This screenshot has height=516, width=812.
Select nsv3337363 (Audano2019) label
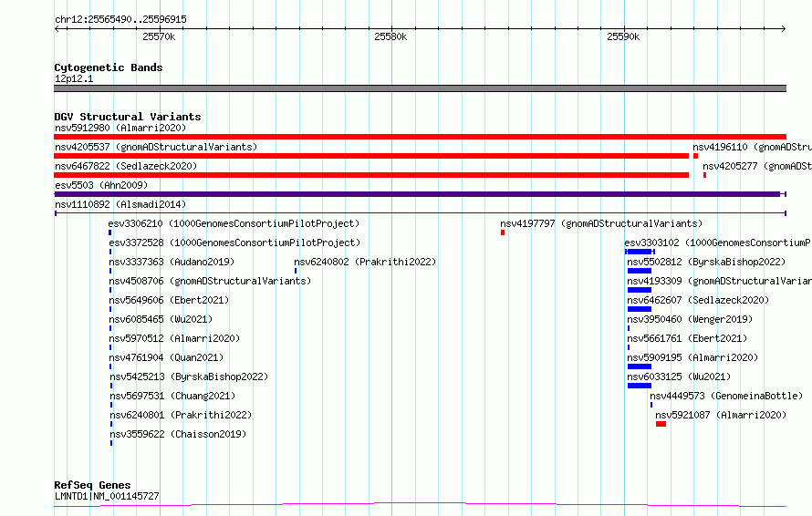(172, 262)
